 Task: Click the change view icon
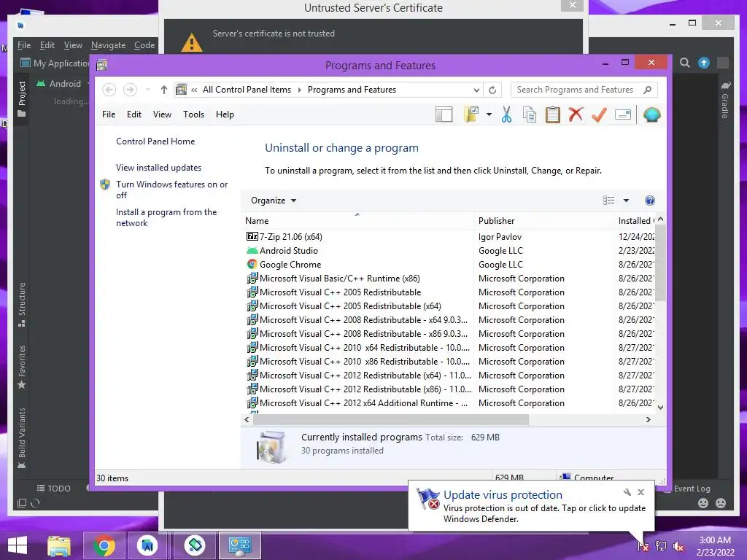point(608,201)
